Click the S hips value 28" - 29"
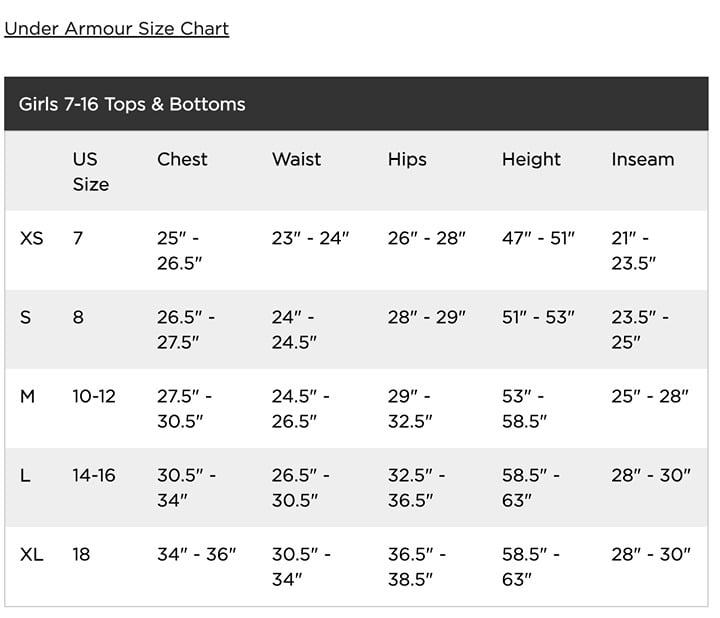 (x=427, y=317)
